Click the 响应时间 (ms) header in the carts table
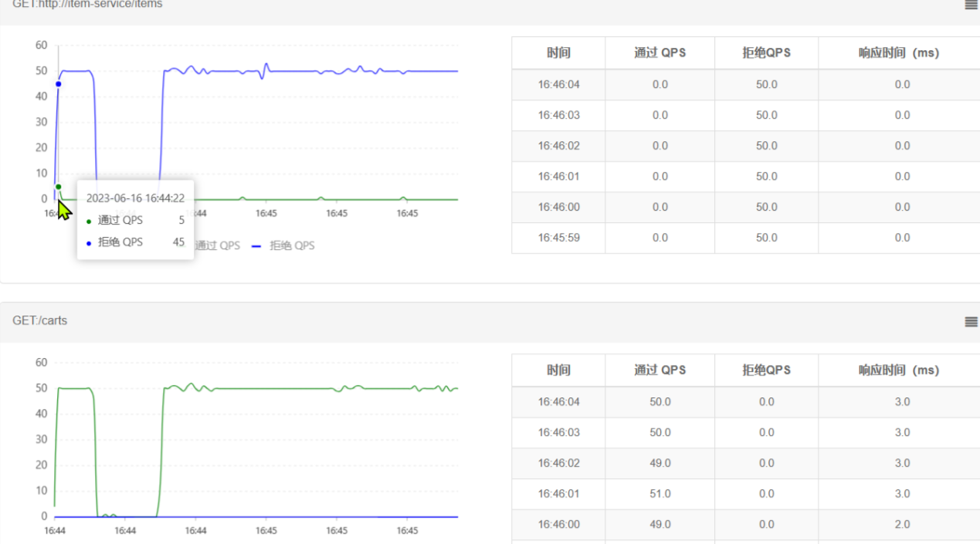The image size is (980, 544). point(898,370)
